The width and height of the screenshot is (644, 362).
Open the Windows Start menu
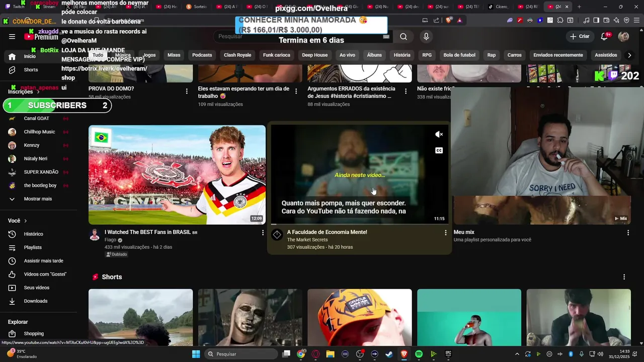(x=196, y=354)
